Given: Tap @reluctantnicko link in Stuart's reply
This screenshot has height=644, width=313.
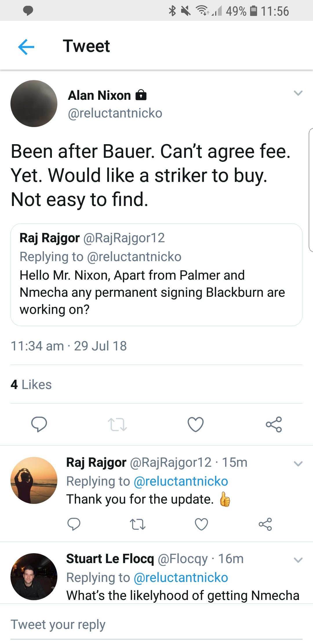Looking at the screenshot, I should click(181, 578).
